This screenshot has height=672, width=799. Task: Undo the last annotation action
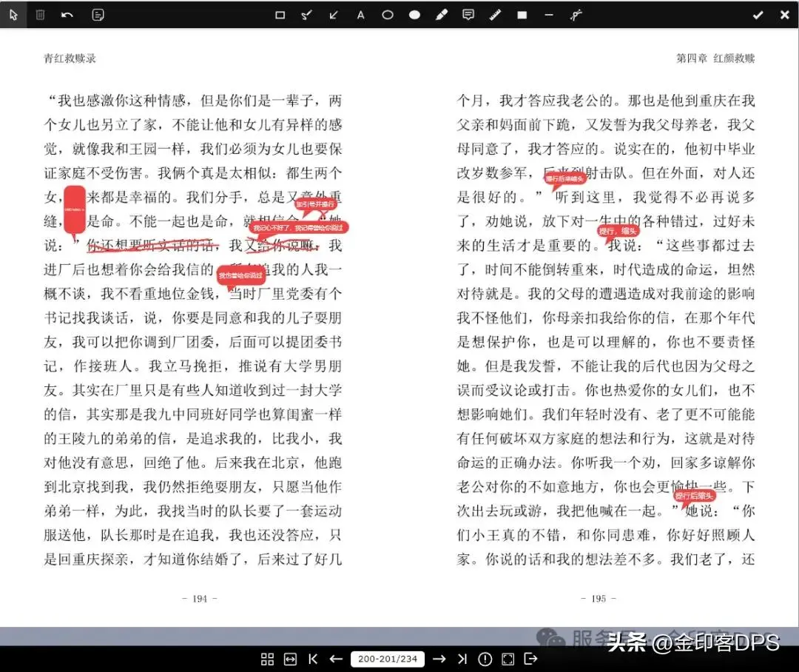[x=67, y=15]
